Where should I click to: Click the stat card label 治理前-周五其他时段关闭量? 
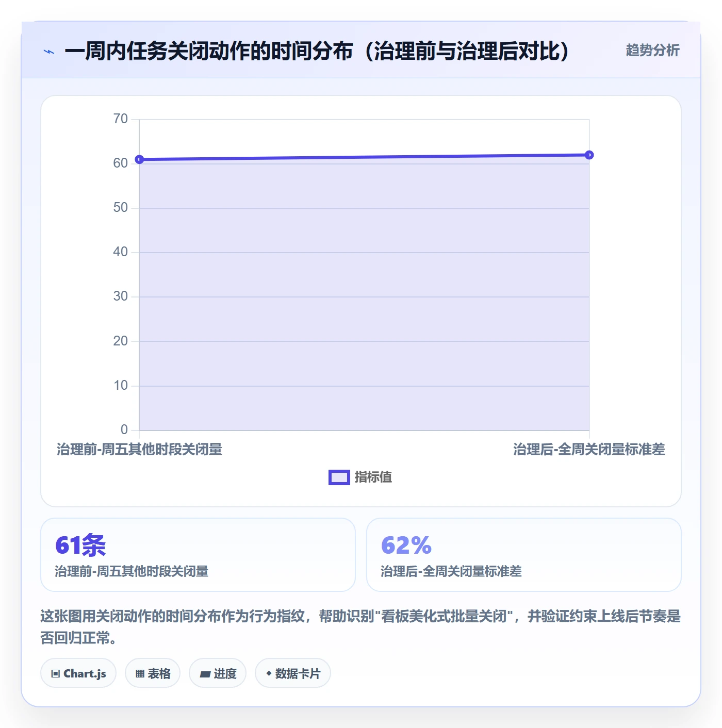click(x=132, y=571)
